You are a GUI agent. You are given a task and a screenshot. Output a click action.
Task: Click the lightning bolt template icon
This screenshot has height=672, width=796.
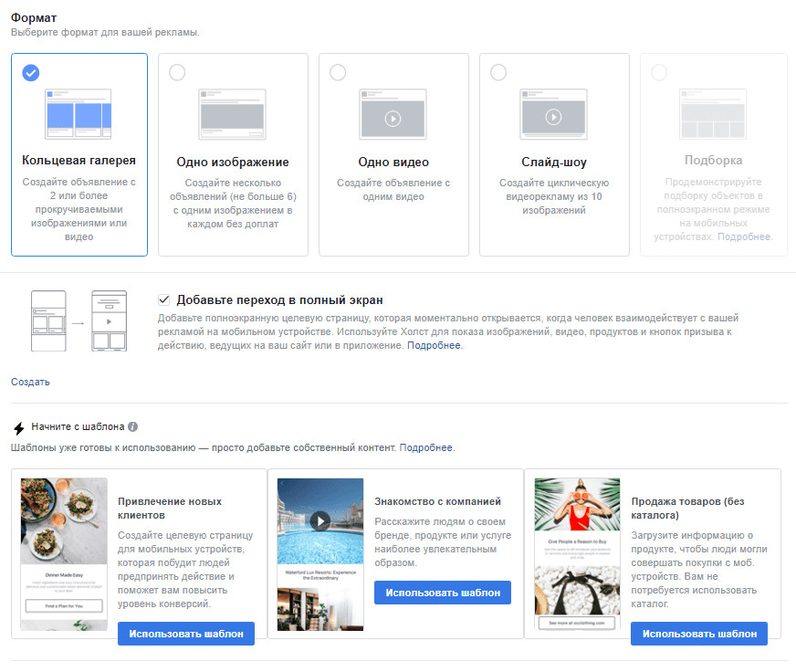click(19, 428)
